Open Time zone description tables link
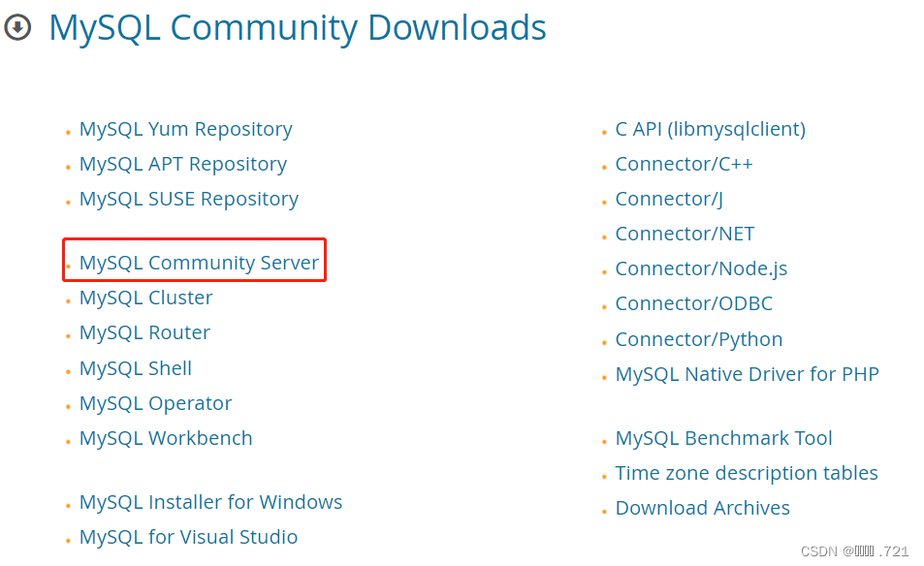Image resolution: width=924 pixels, height=566 pixels. [747, 473]
